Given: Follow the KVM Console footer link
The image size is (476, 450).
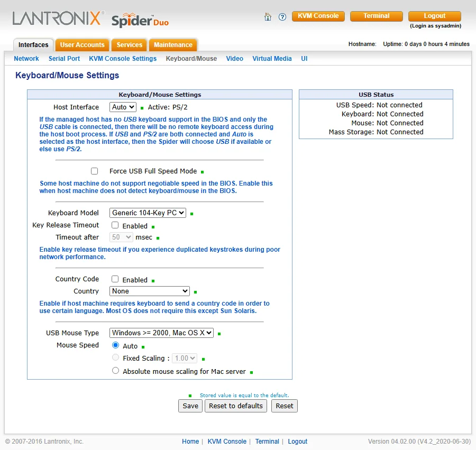Looking at the screenshot, I should click(227, 442).
